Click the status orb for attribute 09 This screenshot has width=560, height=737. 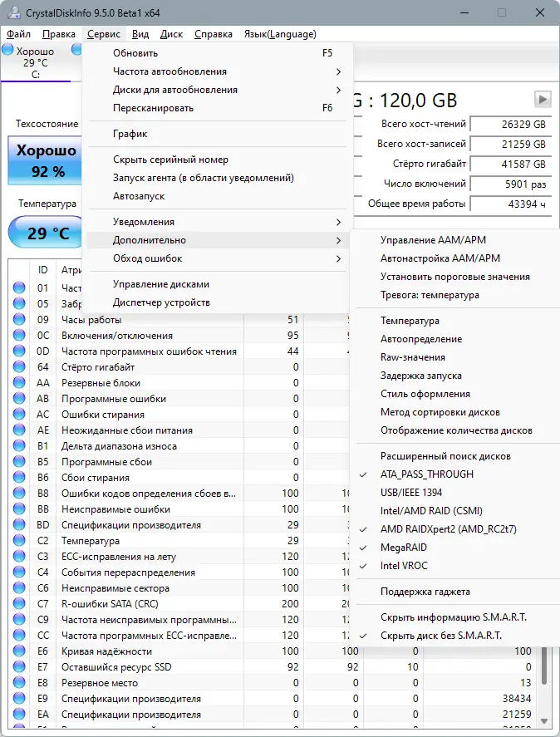coord(19,320)
